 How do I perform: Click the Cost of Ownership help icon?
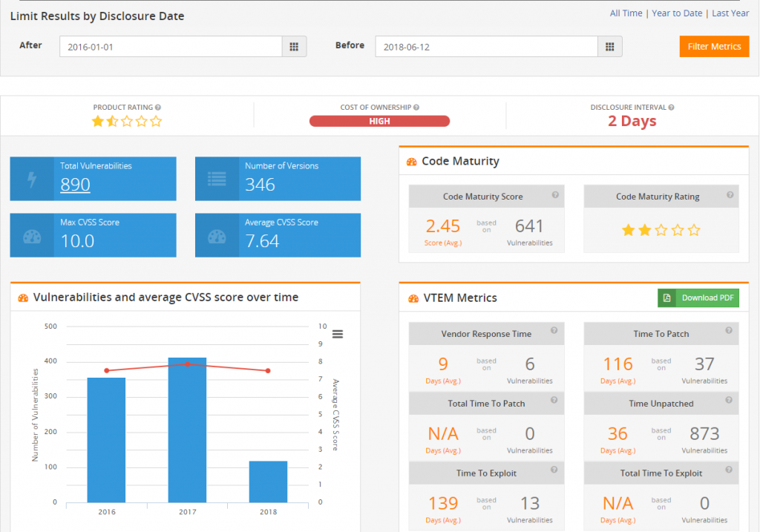click(x=416, y=108)
